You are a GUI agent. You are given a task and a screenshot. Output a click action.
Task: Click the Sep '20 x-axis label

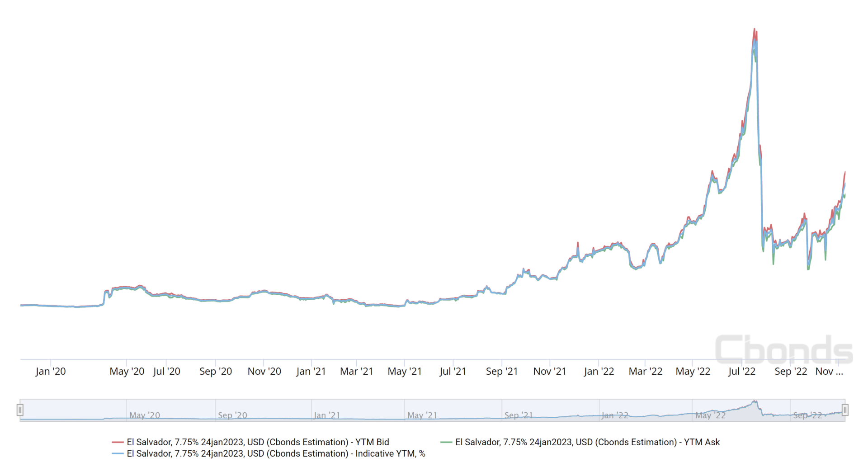point(216,372)
